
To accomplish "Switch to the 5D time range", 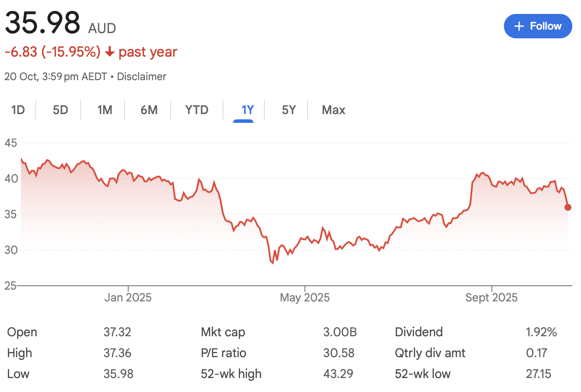I will pyautogui.click(x=61, y=110).
